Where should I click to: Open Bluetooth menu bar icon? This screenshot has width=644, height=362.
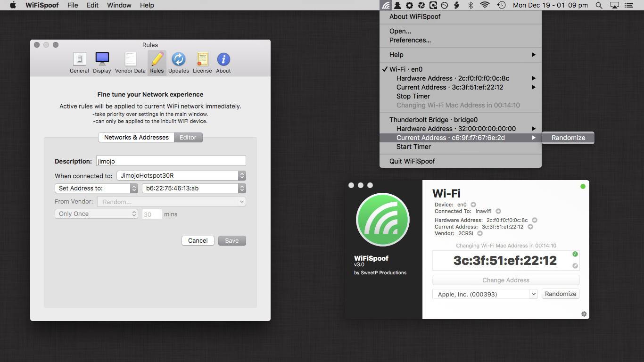tap(471, 5)
